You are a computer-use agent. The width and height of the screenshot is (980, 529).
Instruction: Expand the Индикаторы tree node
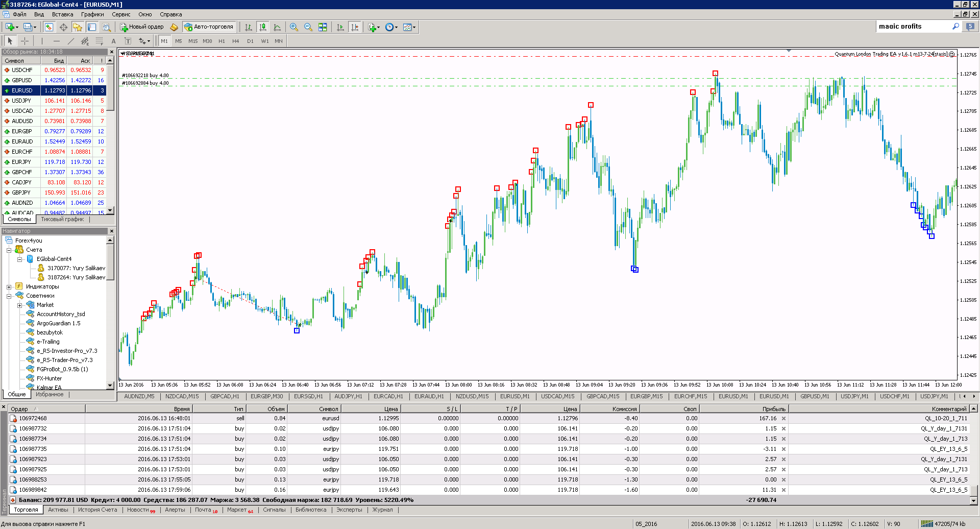point(9,287)
